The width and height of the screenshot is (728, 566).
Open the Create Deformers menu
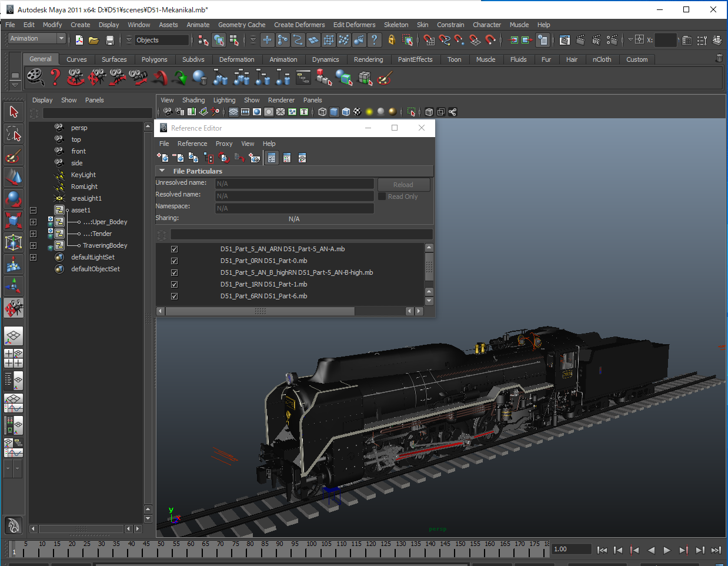click(299, 25)
